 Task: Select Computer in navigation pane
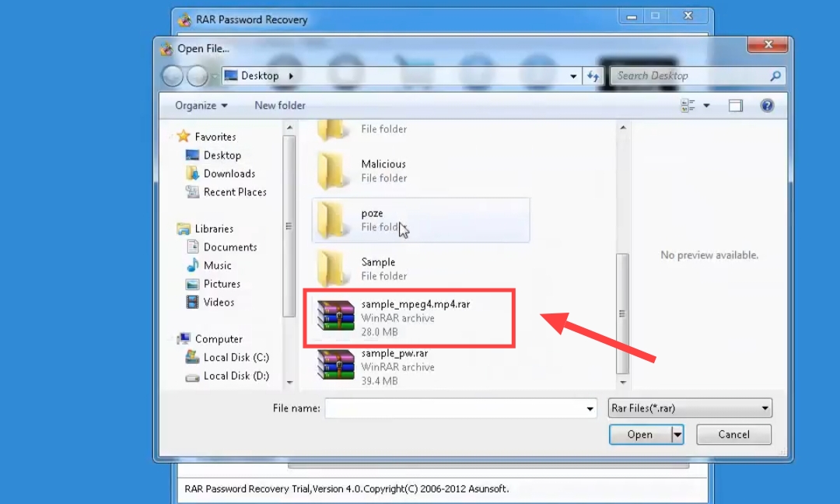click(219, 338)
